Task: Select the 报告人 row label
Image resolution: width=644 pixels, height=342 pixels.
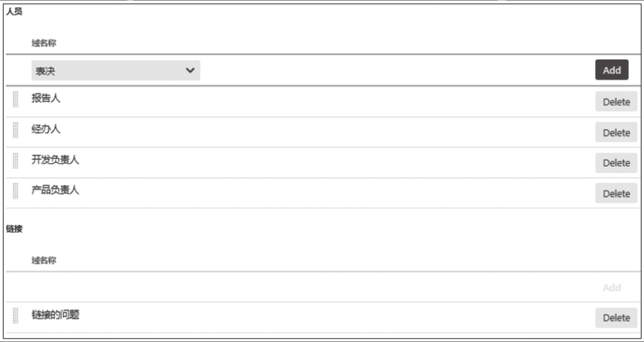Action: (46, 98)
